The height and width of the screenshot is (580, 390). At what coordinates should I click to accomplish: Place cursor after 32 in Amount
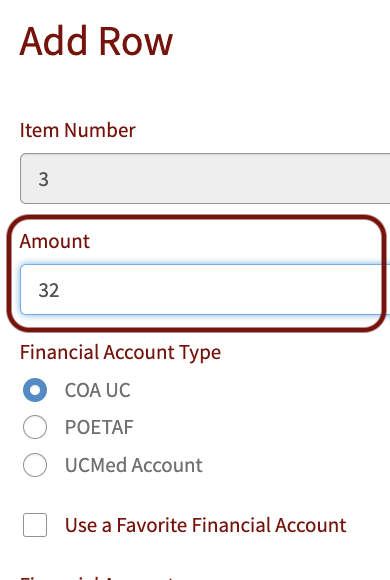60,290
